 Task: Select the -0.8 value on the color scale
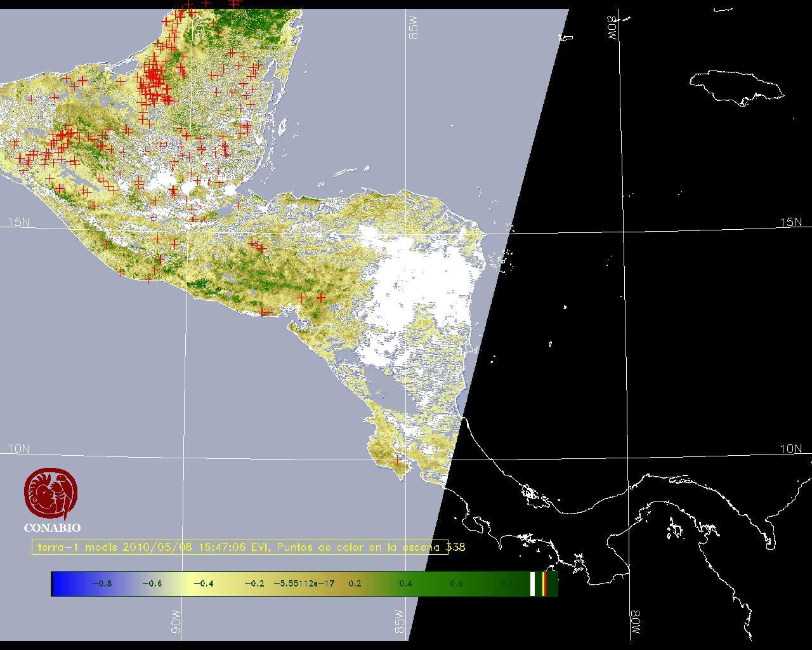pyautogui.click(x=101, y=584)
